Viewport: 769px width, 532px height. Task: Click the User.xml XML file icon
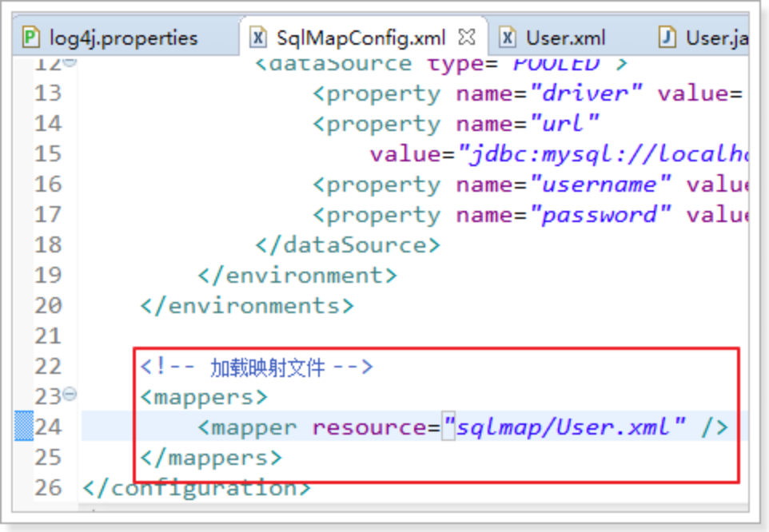tap(508, 38)
